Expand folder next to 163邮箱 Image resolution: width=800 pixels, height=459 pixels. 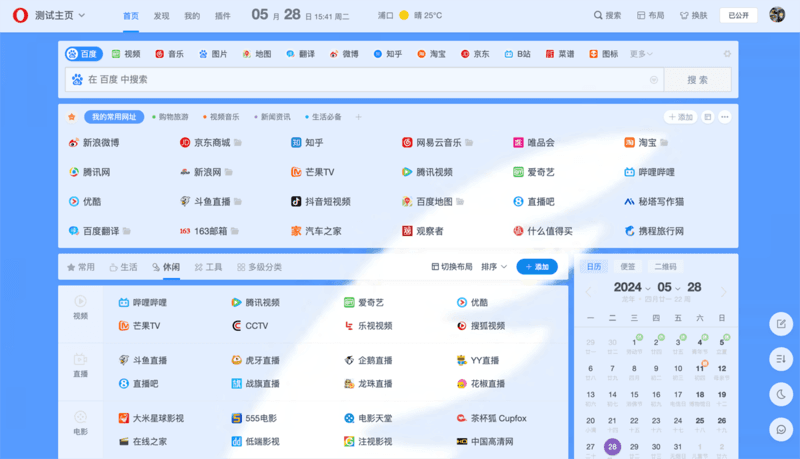tap(235, 231)
